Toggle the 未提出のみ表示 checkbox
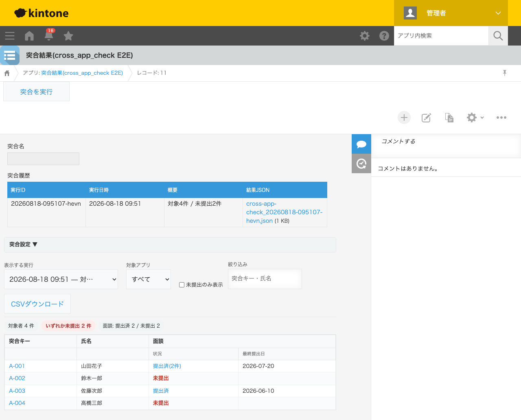This screenshot has width=521, height=420. click(x=182, y=285)
